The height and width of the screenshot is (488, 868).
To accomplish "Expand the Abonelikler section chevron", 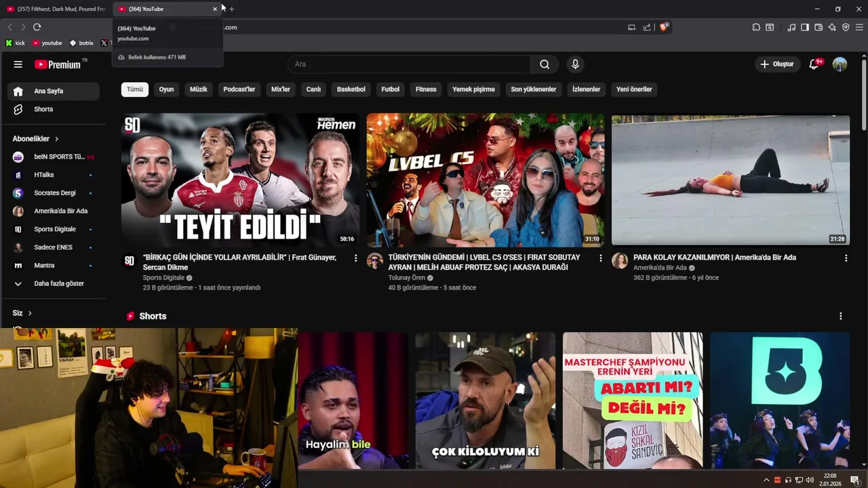I will 56,139.
